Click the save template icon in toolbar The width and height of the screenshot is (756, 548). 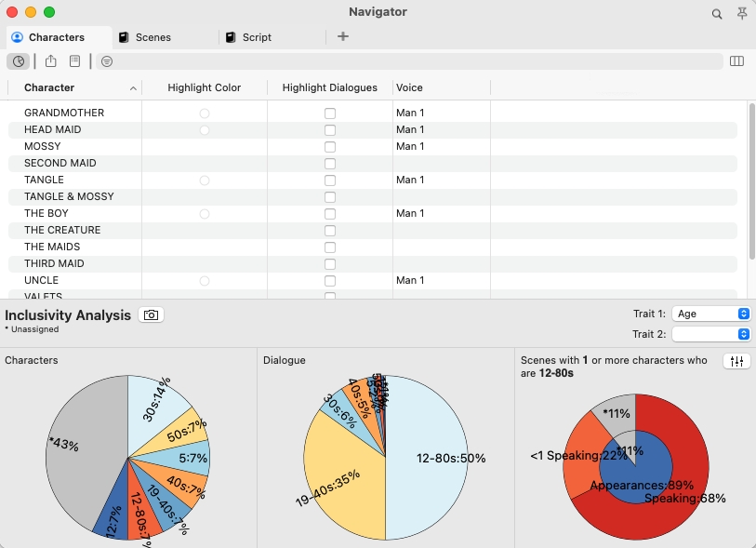[74, 61]
